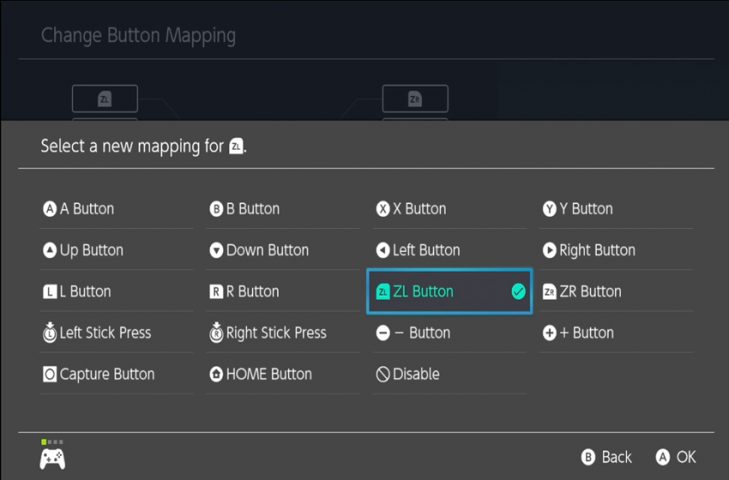The width and height of the screenshot is (729, 480).
Task: Pick the HOME Button icon
Action: [x=216, y=374]
